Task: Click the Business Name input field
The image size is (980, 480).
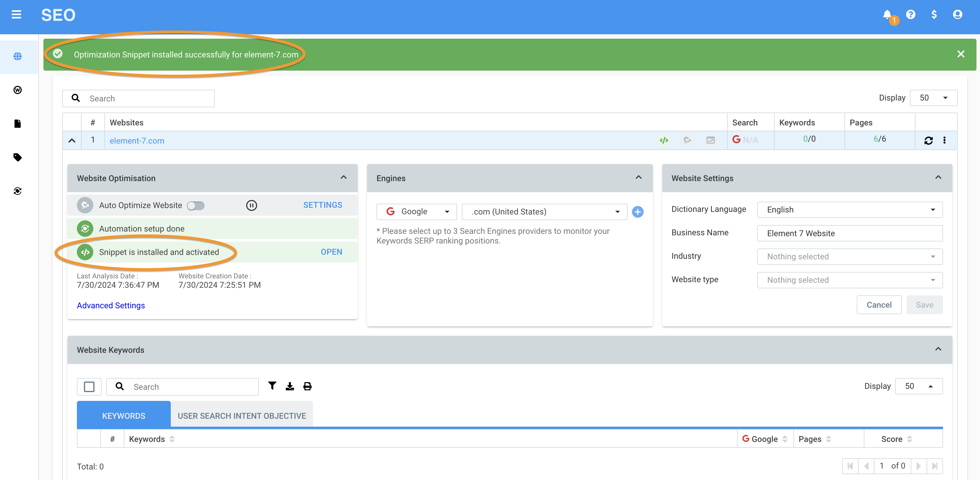Action: (849, 233)
